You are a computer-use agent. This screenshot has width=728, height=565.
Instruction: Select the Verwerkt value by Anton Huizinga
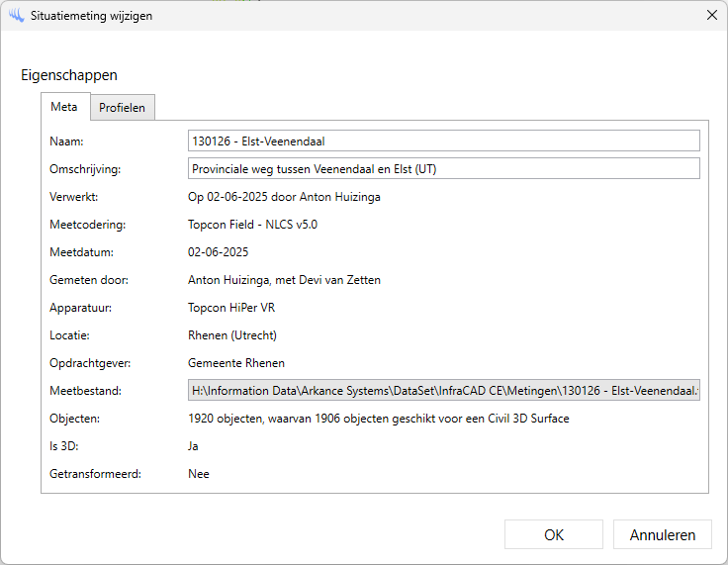pos(284,197)
